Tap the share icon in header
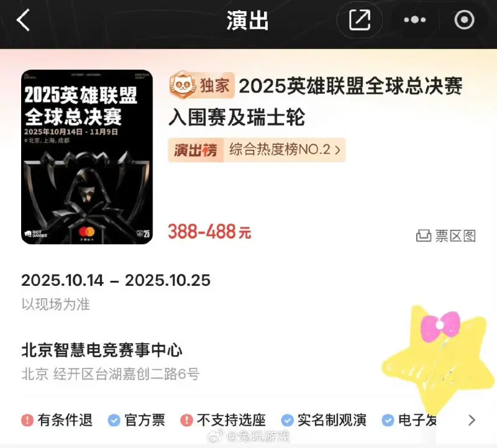The height and width of the screenshot is (448, 497). tap(360, 20)
